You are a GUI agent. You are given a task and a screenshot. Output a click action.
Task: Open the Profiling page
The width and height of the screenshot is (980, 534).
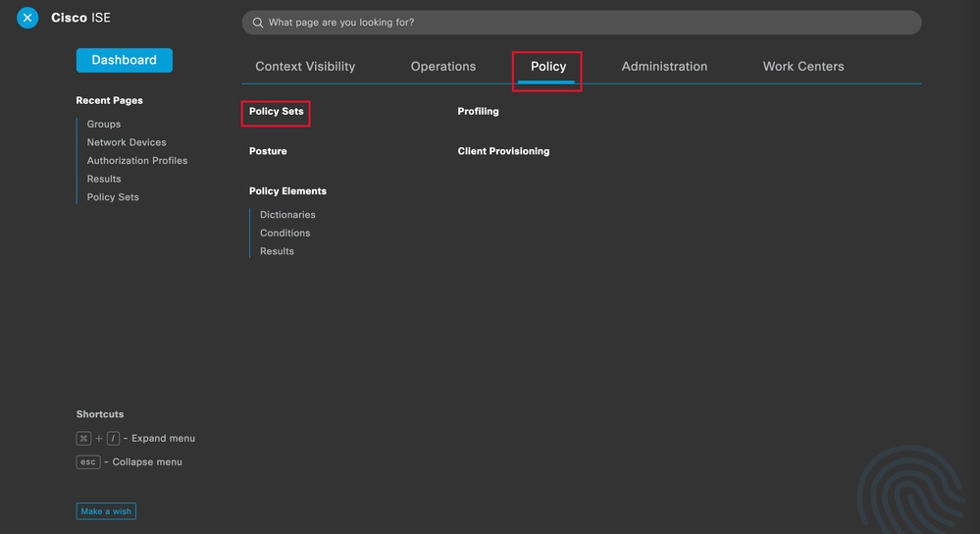coord(478,111)
